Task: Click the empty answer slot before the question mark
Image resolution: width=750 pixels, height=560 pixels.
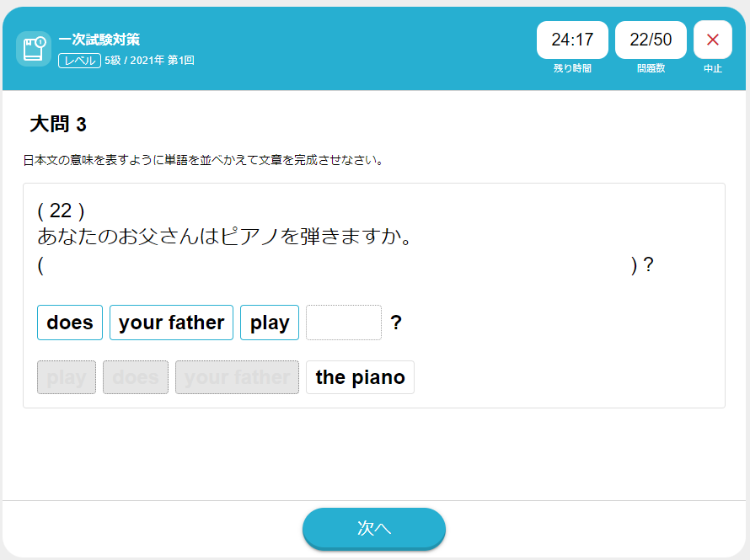Action: pyautogui.click(x=344, y=323)
